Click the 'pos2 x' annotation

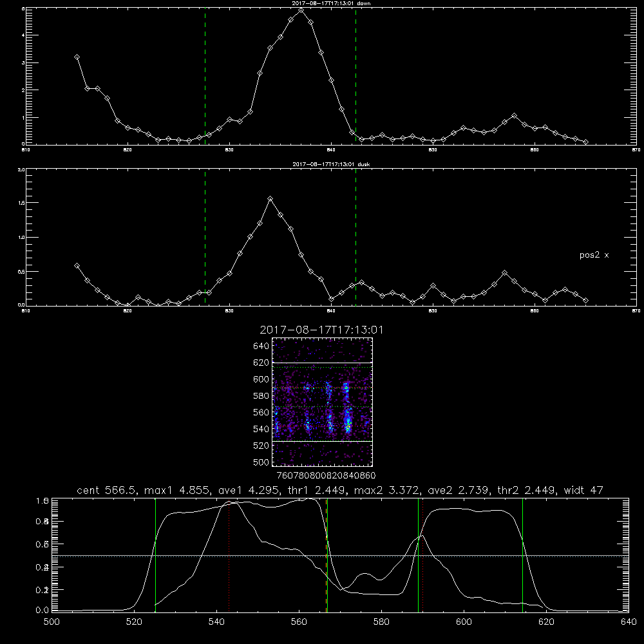(594, 255)
